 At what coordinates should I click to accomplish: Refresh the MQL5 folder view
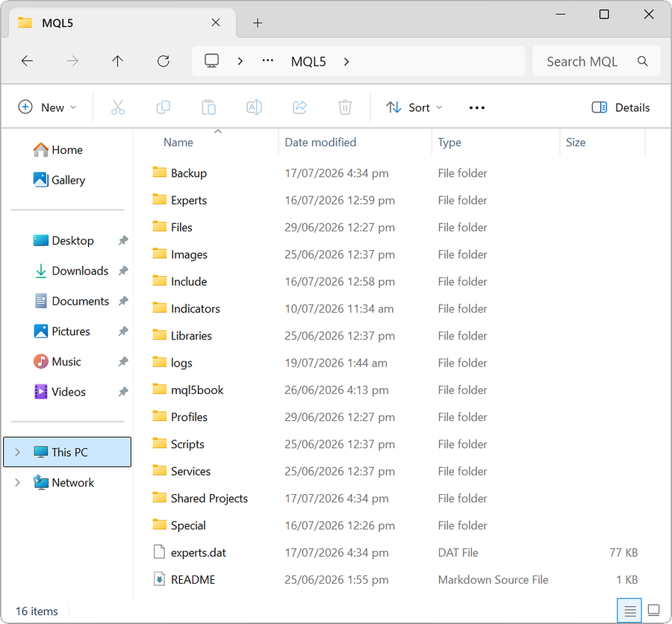point(164,61)
